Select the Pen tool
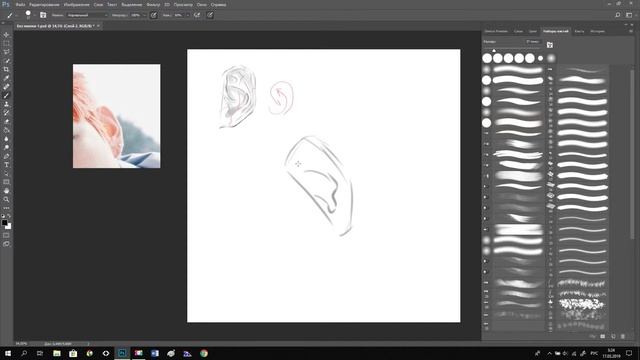The image size is (640, 360). coord(6,156)
